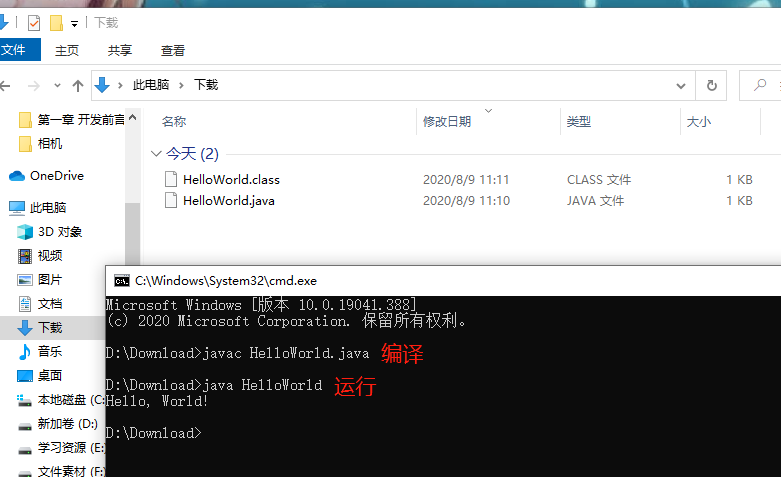This screenshot has width=781, height=477.
Task: Click the 2020/8/9 11:11 date of HelloWorld.class
Action: [466, 180]
